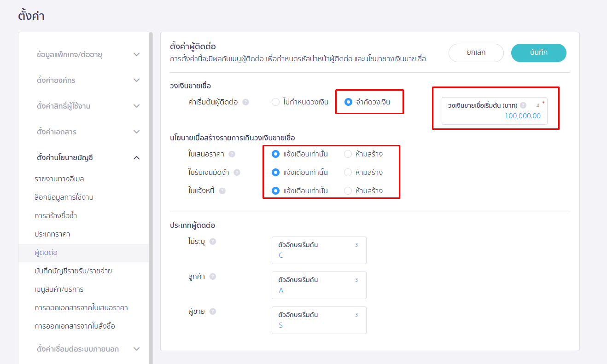Edit ตัวอักษรเริ่มต้น field for ไม่ระบุ
The height and width of the screenshot is (364, 607).
[319, 250]
